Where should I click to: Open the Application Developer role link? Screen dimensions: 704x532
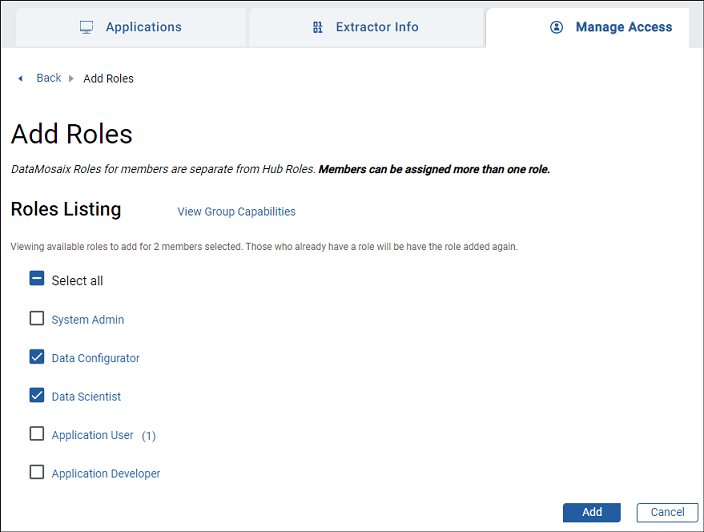coord(106,474)
